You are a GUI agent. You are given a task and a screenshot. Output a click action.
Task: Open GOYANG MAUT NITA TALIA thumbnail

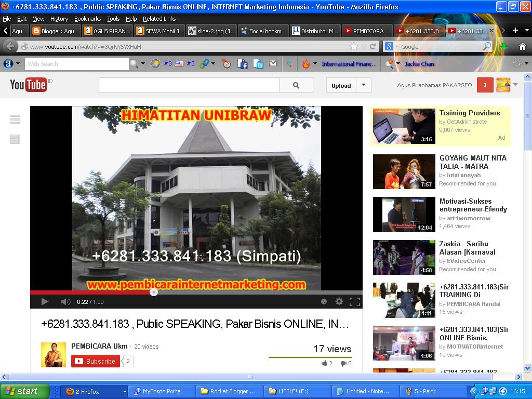(404, 171)
